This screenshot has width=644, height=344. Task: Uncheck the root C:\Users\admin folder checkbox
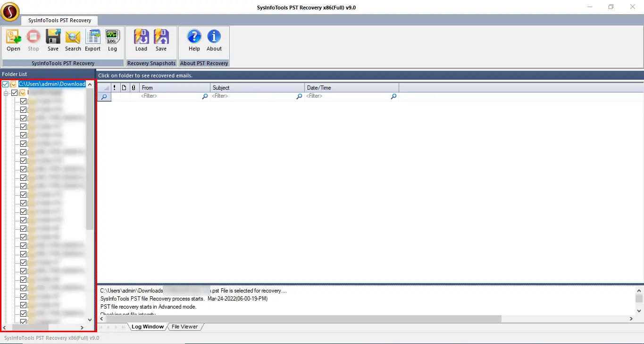pyautogui.click(x=6, y=84)
